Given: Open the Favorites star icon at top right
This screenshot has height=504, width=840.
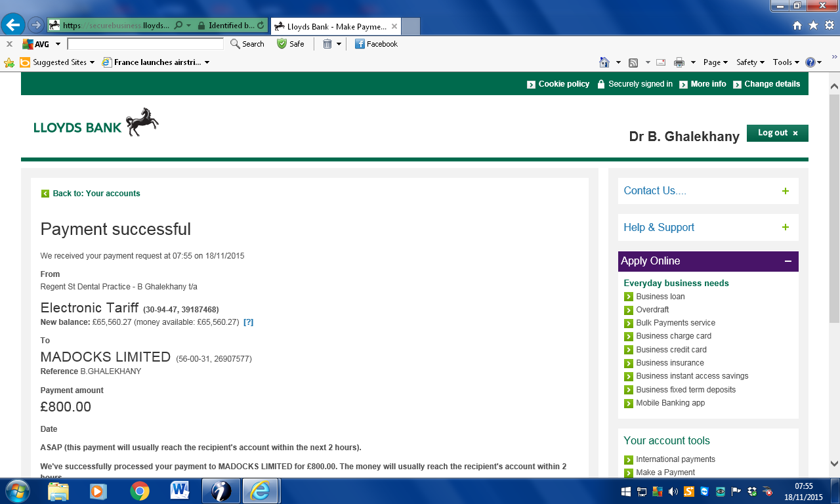Looking at the screenshot, I should click(x=813, y=26).
